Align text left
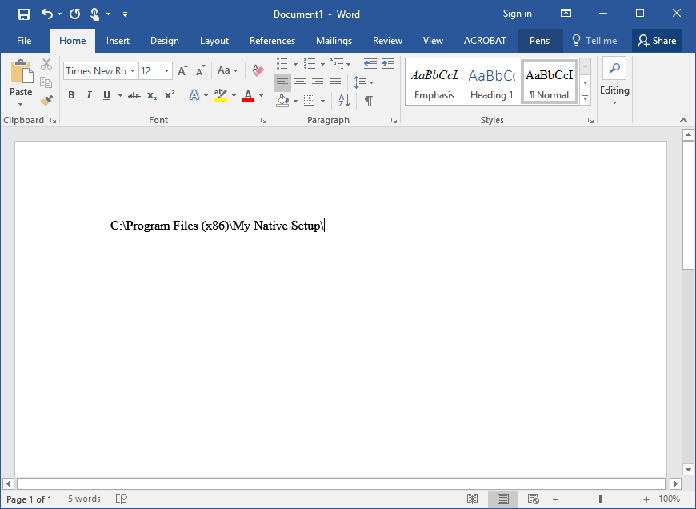This screenshot has height=509, width=696. click(x=282, y=81)
